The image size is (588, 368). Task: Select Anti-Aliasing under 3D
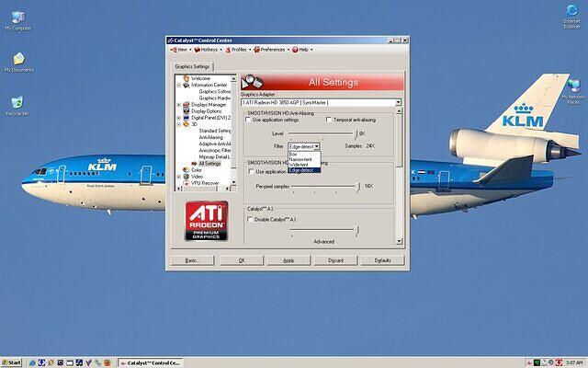coord(210,137)
